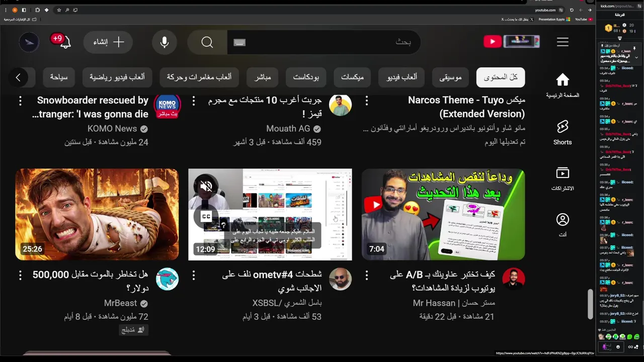Image resolution: width=644 pixels, height=362 pixels.
Task: Click browser back arrow button
Action: (590, 10)
